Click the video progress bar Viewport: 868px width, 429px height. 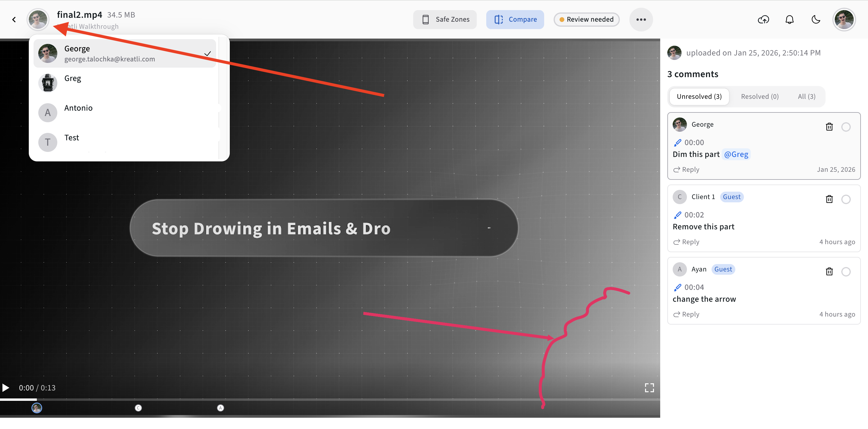pyautogui.click(x=330, y=400)
